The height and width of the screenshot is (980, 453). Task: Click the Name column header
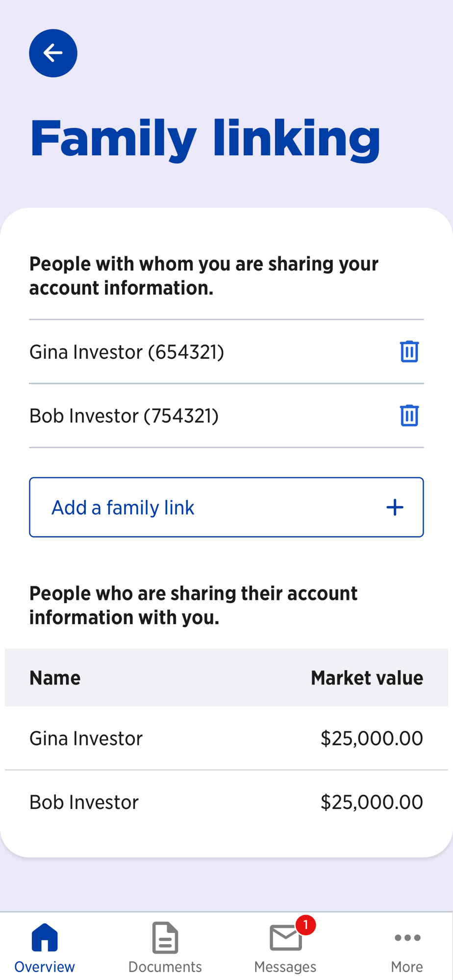point(55,678)
